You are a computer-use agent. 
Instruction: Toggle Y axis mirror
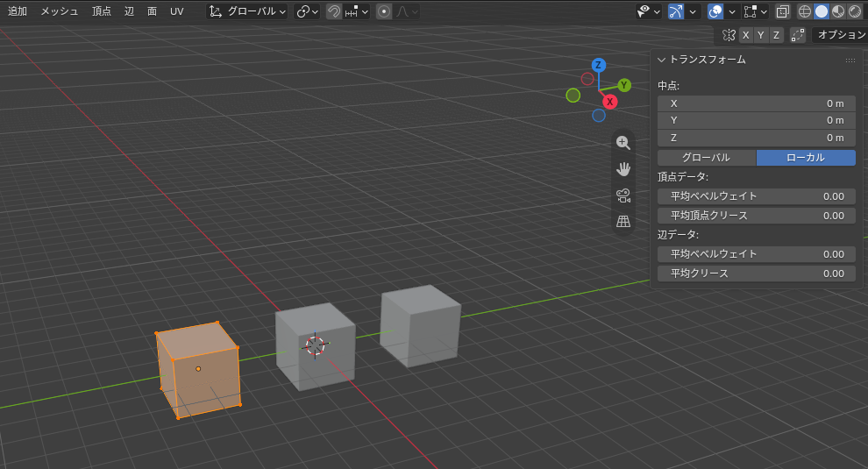(x=761, y=35)
